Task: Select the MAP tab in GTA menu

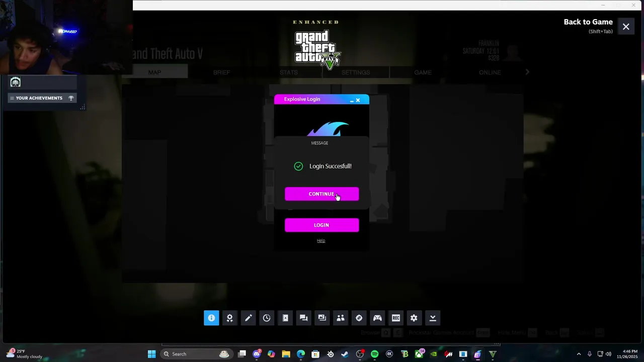Action: point(154,72)
